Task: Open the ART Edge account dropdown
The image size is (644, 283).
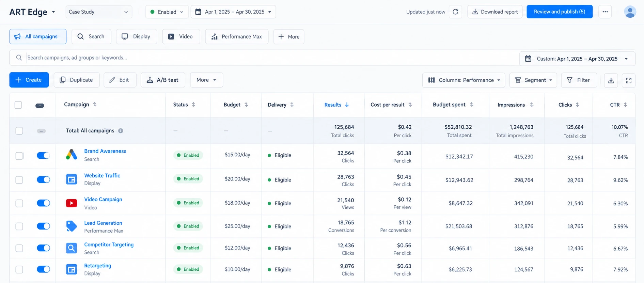Action: coord(32,12)
